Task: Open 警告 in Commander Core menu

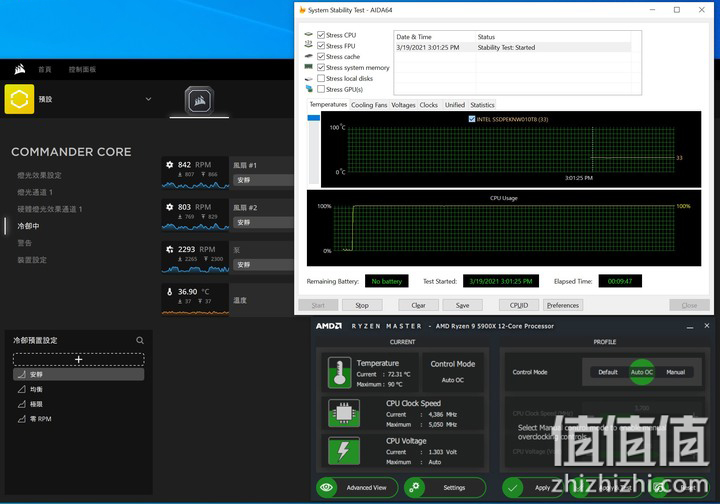Action: (25, 243)
